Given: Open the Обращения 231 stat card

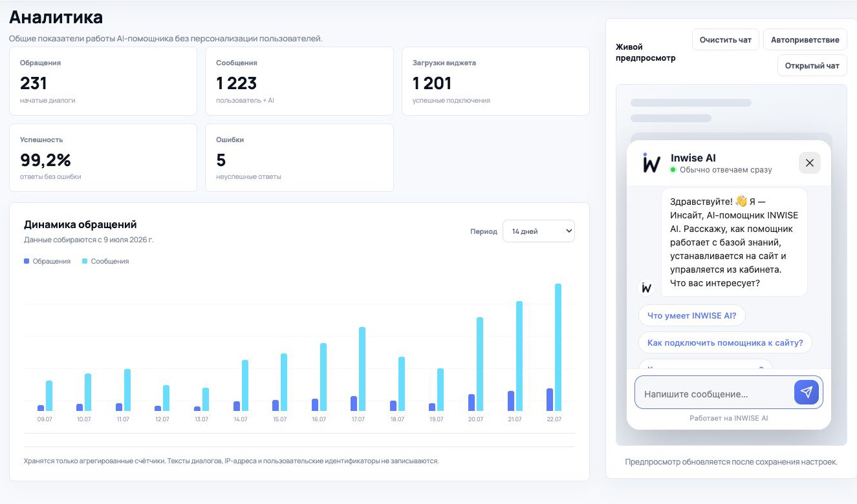Looking at the screenshot, I should [x=103, y=81].
